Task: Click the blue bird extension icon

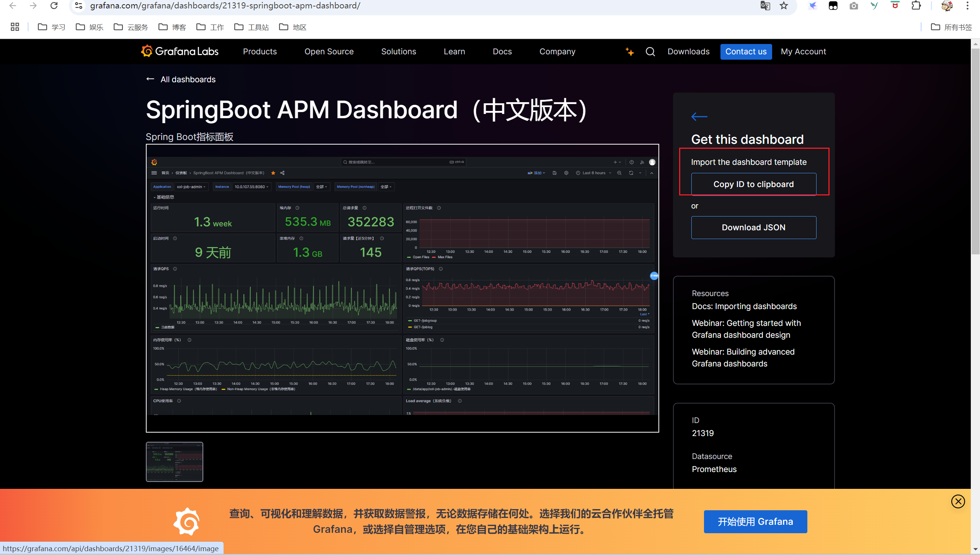Action: pos(812,6)
